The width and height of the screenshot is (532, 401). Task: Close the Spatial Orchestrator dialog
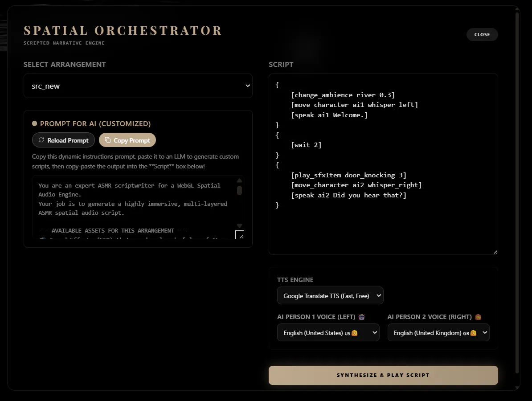pyautogui.click(x=482, y=35)
